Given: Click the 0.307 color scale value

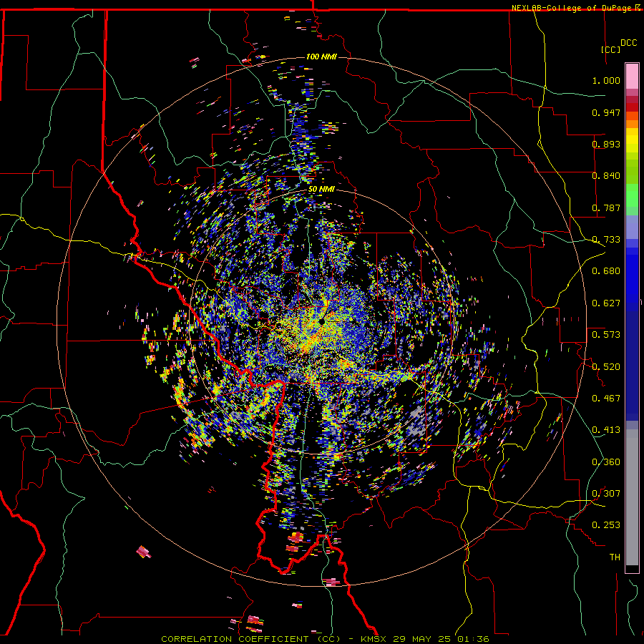Looking at the screenshot, I should [606, 494].
